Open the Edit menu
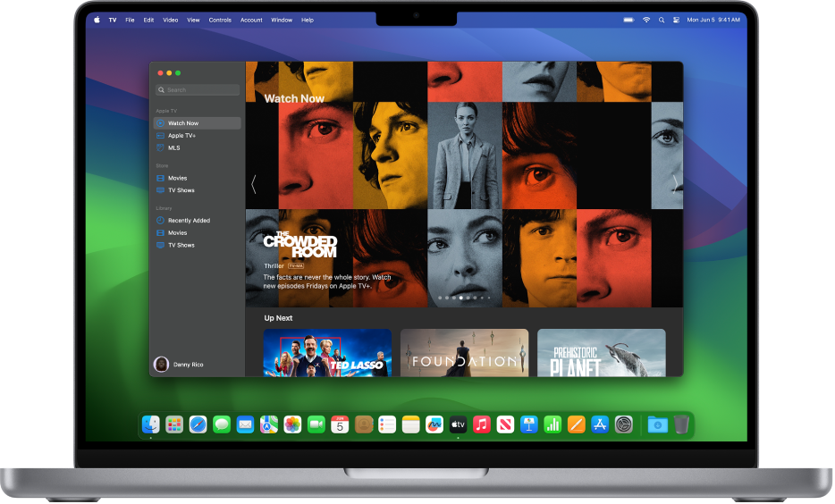835x504 pixels. (148, 20)
